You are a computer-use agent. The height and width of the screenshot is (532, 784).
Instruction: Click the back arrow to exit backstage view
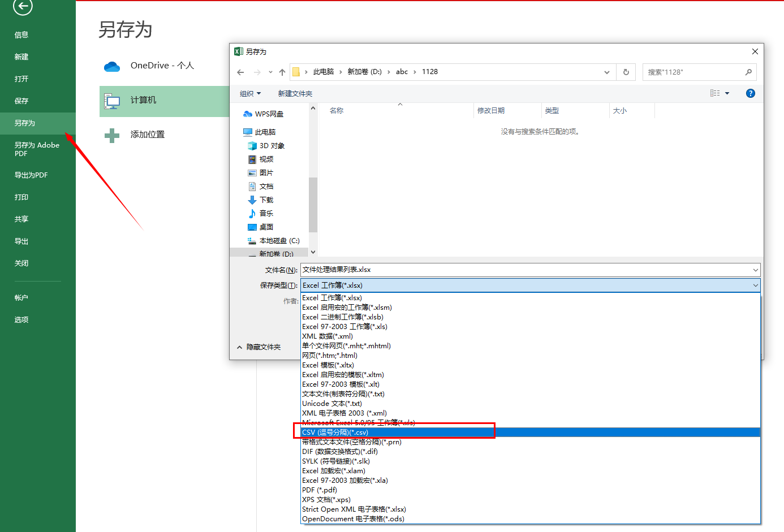(21, 8)
